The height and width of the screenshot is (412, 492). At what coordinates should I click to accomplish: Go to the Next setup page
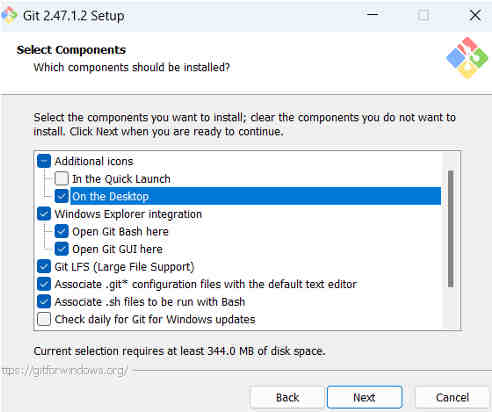pyautogui.click(x=364, y=397)
